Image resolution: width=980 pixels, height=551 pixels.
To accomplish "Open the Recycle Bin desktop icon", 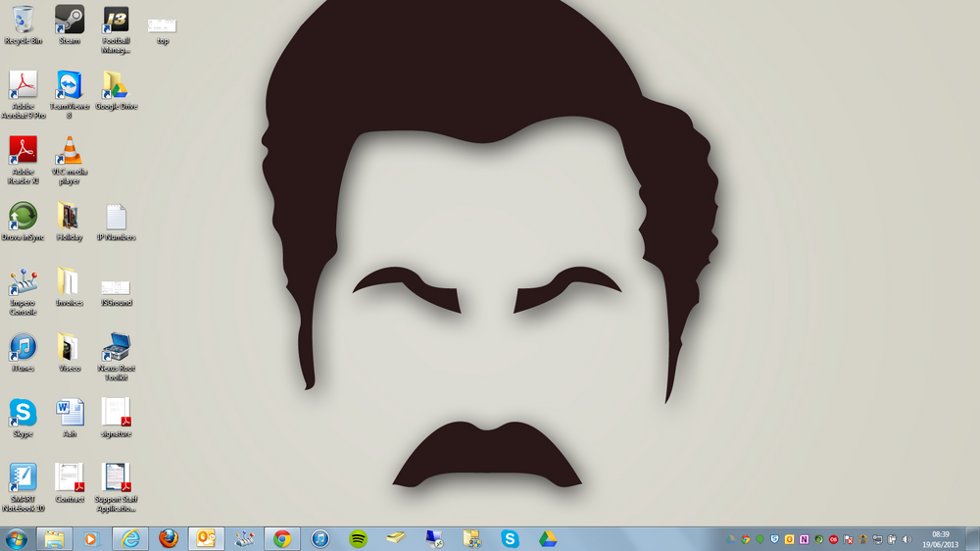I will (24, 25).
